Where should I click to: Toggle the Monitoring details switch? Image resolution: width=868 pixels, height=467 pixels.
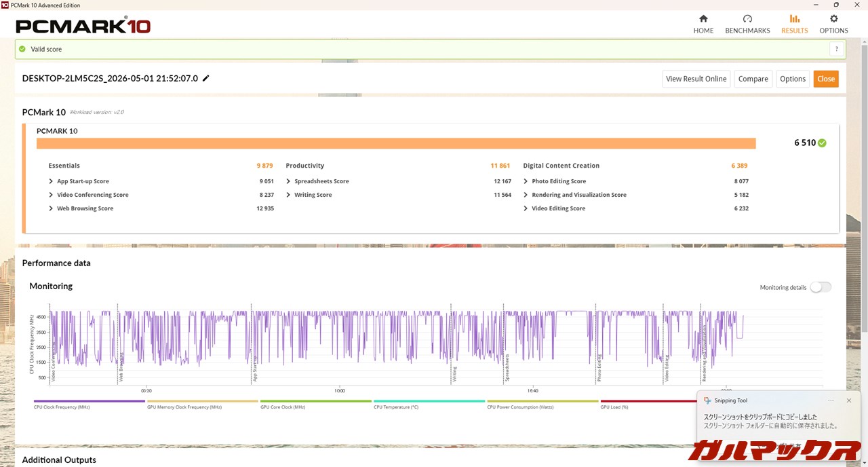[821, 287]
